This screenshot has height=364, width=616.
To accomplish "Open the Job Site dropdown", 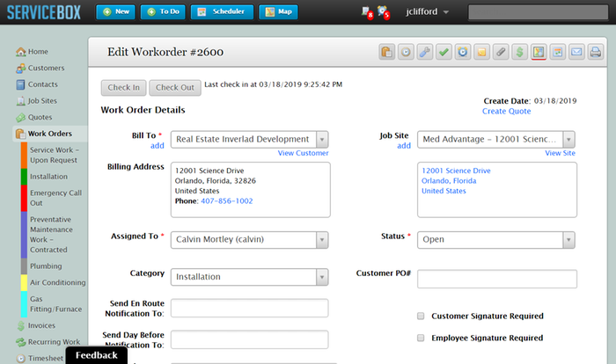I will (x=496, y=140).
